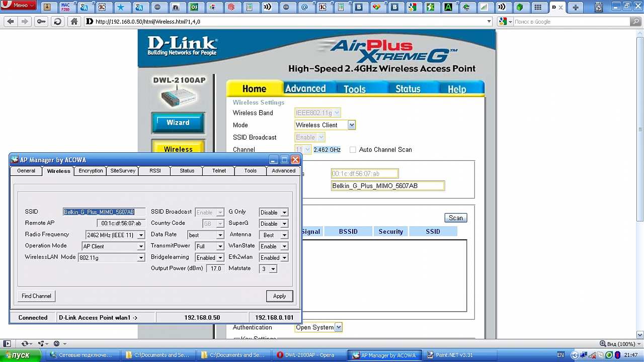The width and height of the screenshot is (644, 362).
Task: Open the red Opera Menu button
Action: point(19,6)
